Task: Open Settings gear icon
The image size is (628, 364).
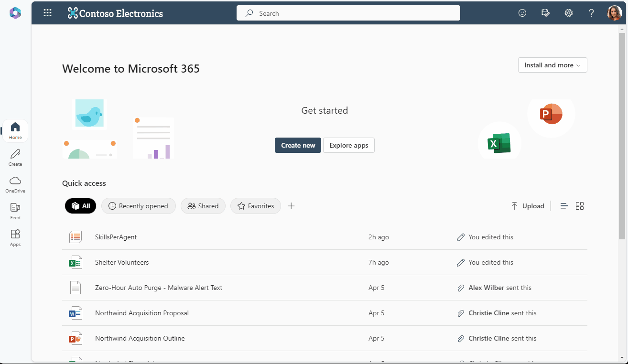Action: pos(569,13)
